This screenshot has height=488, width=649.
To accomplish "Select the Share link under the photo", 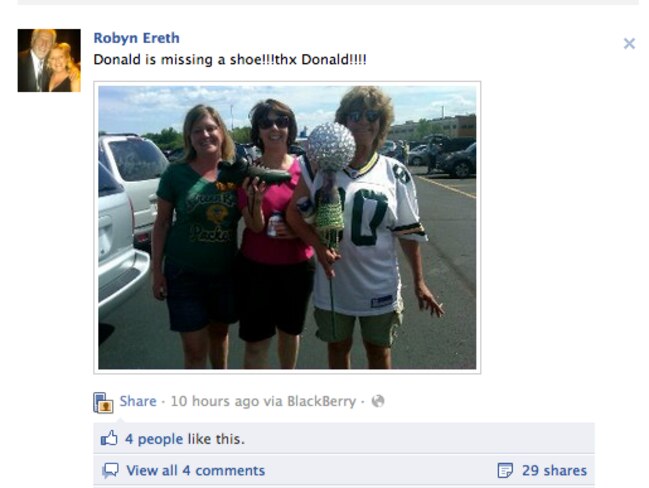I will [x=138, y=401].
